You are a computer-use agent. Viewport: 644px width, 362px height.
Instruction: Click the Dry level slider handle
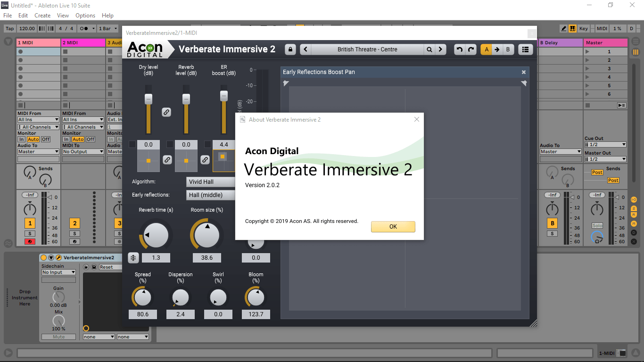pos(149,99)
